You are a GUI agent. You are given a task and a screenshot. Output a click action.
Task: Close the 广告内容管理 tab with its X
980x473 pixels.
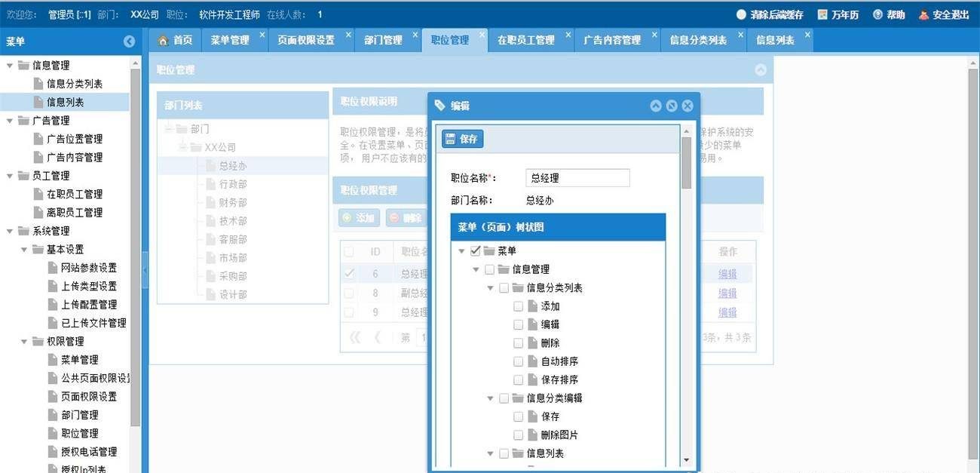(654, 35)
